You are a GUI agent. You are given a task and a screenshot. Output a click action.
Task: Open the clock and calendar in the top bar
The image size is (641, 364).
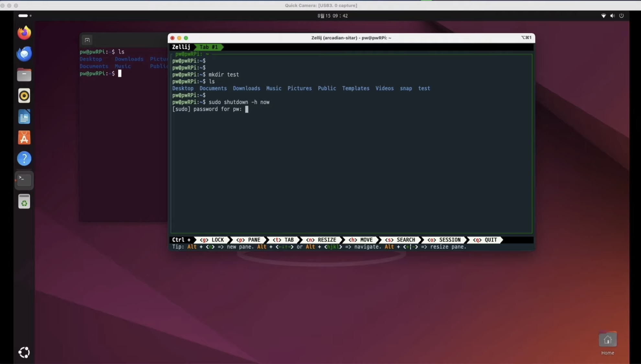pyautogui.click(x=332, y=16)
